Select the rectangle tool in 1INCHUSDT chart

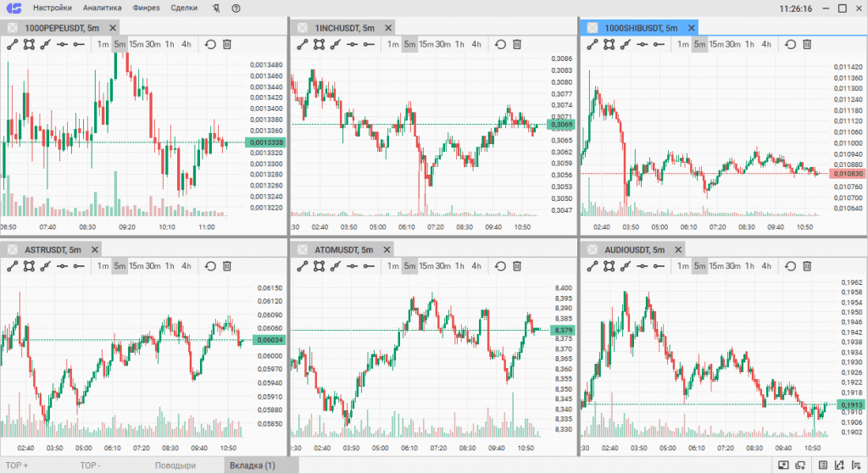point(319,44)
